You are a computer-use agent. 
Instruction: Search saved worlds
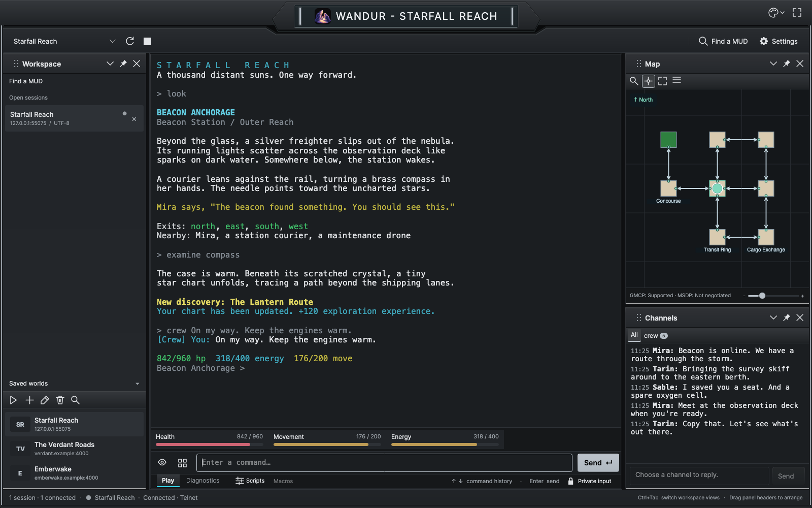(x=75, y=400)
